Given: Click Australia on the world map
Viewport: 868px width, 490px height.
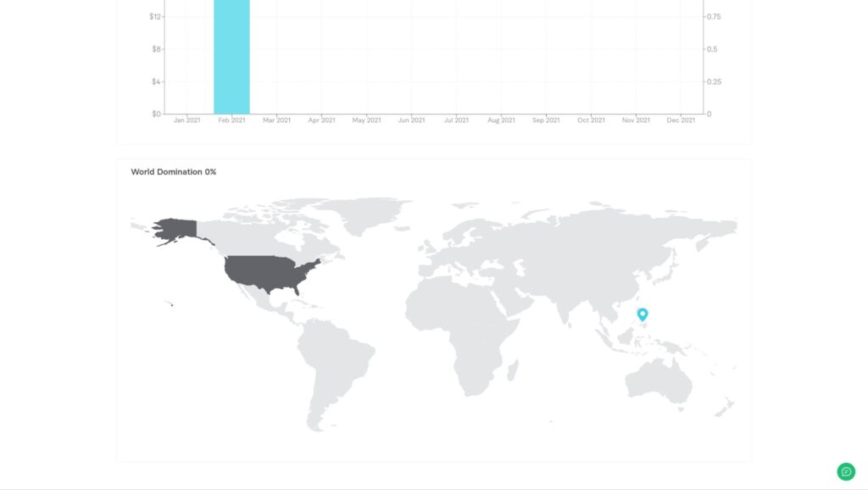Looking at the screenshot, I should 659,382.
